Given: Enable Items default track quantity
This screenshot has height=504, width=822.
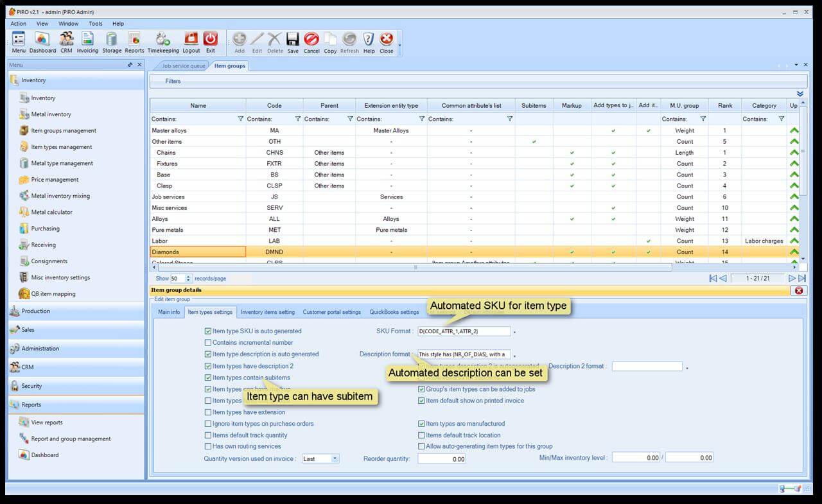Looking at the screenshot, I should point(208,435).
